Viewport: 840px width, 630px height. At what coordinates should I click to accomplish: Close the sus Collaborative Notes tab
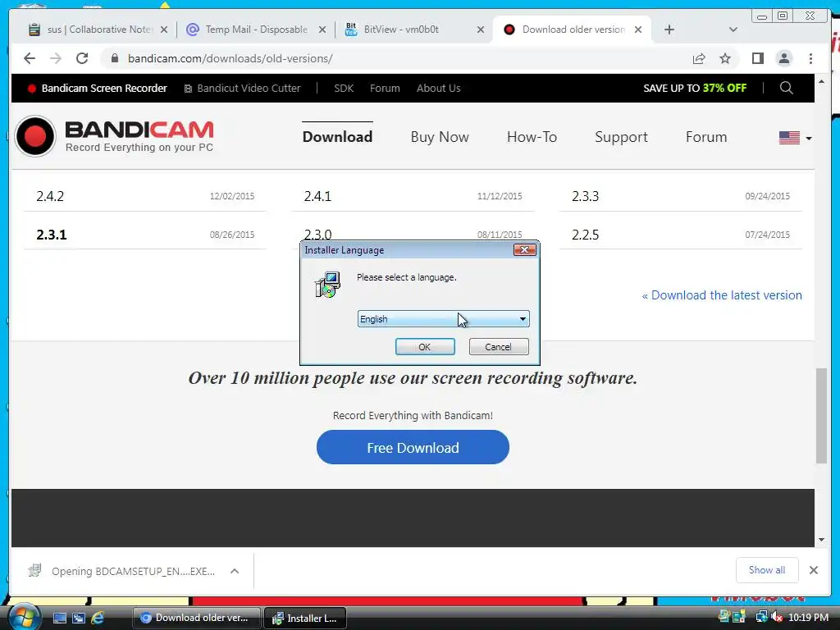click(x=164, y=30)
